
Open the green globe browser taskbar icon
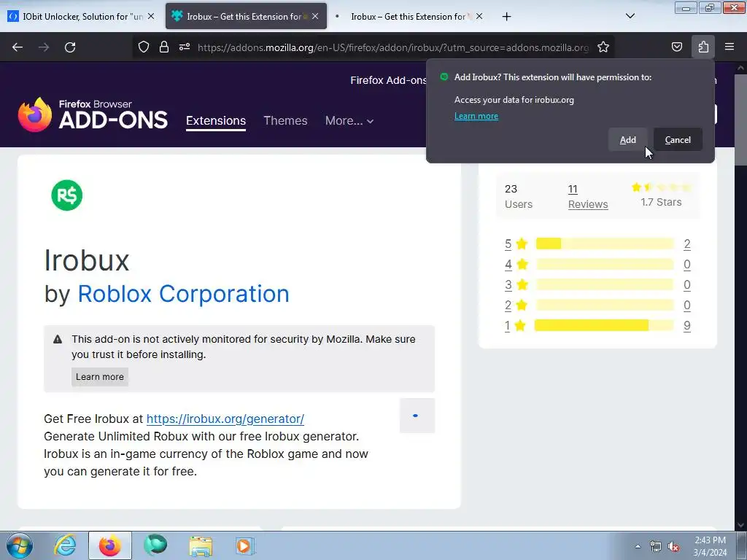click(x=155, y=545)
